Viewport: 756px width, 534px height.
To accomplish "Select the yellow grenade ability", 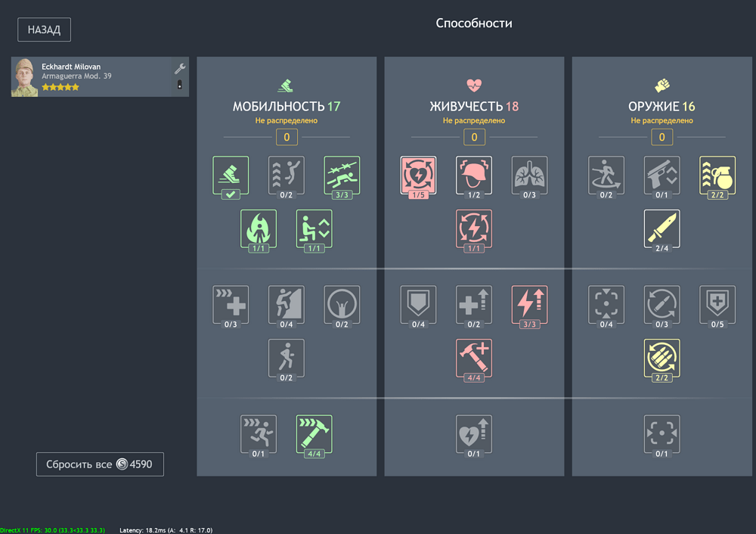I will click(x=717, y=175).
